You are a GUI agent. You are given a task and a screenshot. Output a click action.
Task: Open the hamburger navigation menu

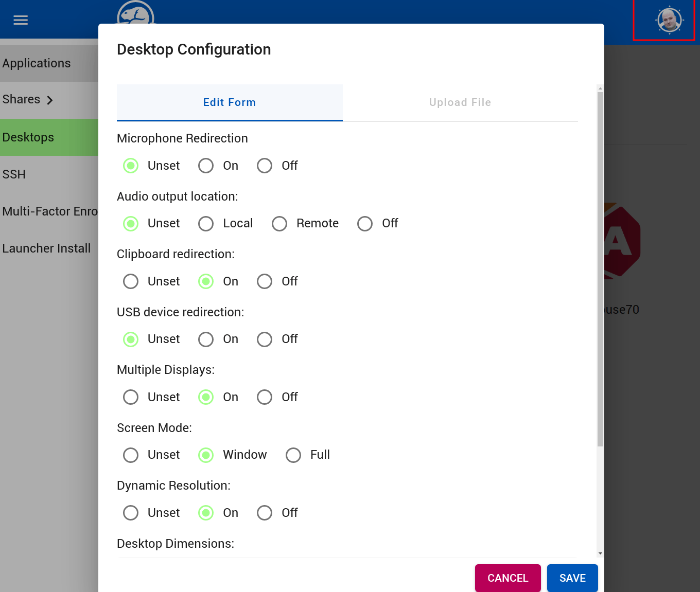pos(21,20)
